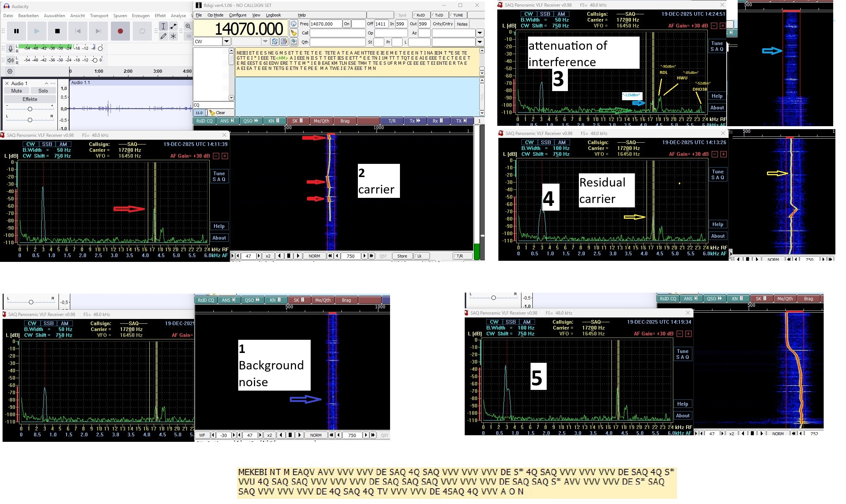Viewport: 846px width, 504px height.
Task: Click Audacity's Record button
Action: coord(120,31)
